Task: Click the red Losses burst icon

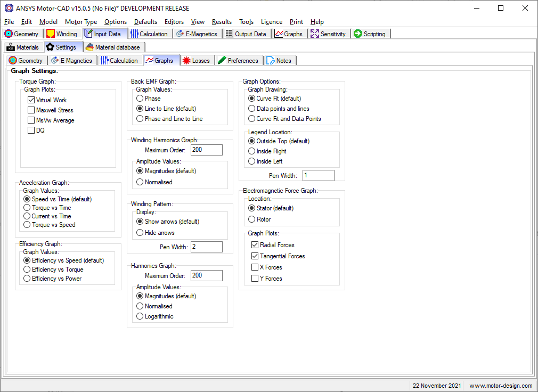Action: click(x=186, y=60)
